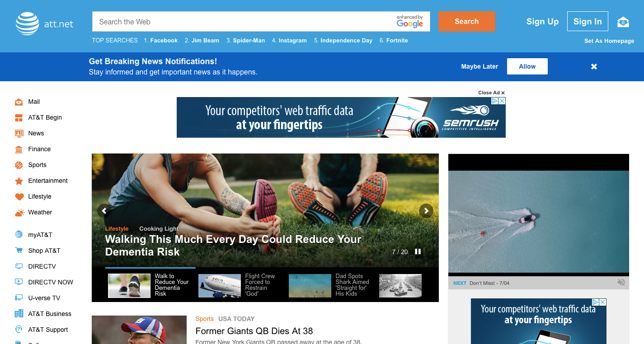Go to next slide in carousel

click(426, 211)
